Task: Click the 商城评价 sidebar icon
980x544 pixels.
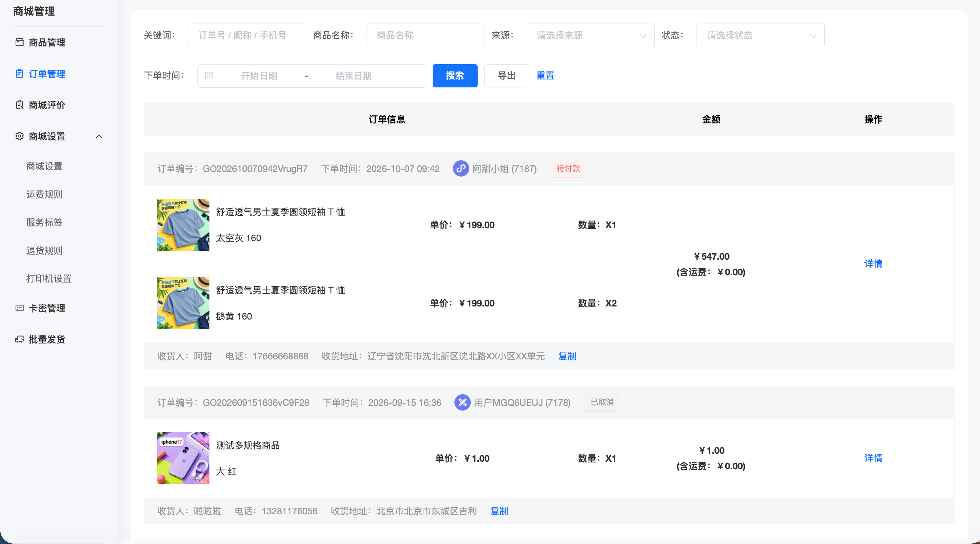Action: pyautogui.click(x=19, y=105)
